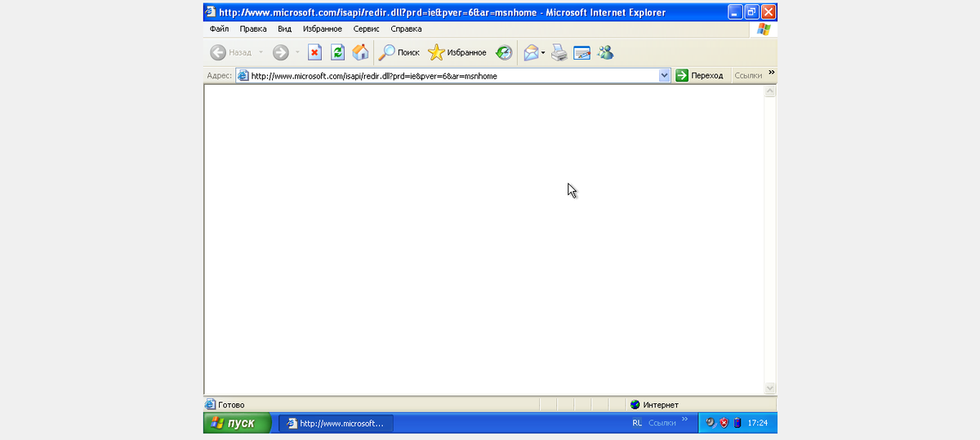
Task: Open the History clock icon
Action: pos(504,52)
